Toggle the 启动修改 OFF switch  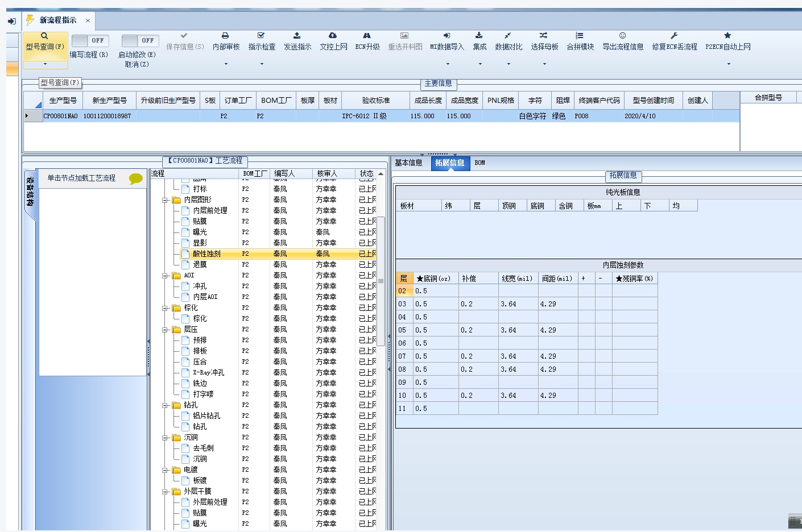coord(140,40)
